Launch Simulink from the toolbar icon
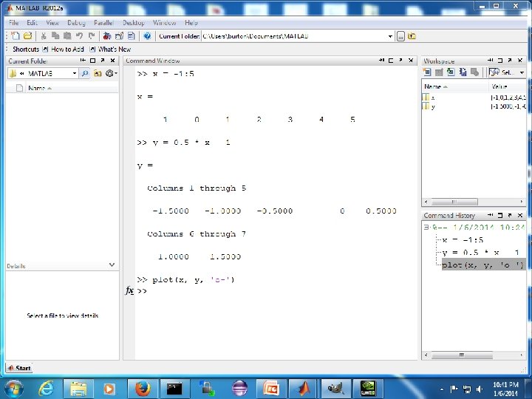Image resolution: width=532 pixels, height=399 pixels. [107, 35]
